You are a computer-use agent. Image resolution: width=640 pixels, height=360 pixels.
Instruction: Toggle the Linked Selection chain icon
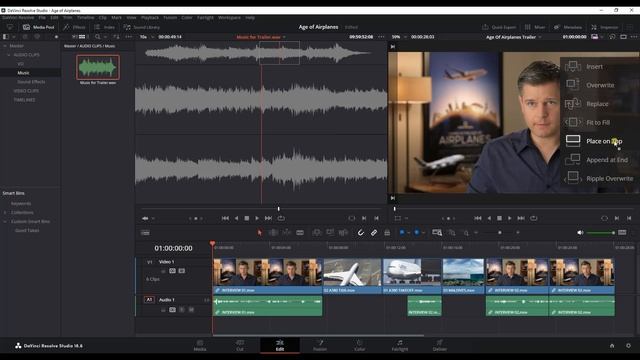[374, 233]
